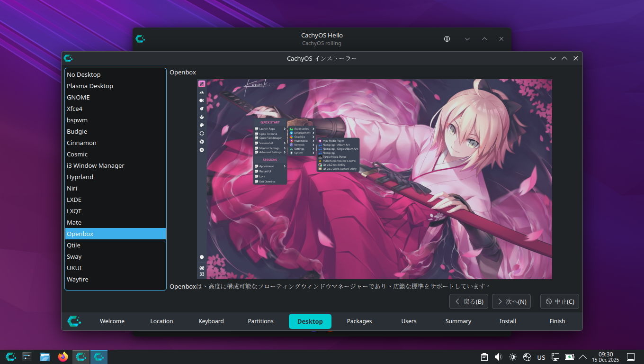The image size is (644, 364).
Task: Click the 中止(C) cancel button
Action: click(560, 301)
